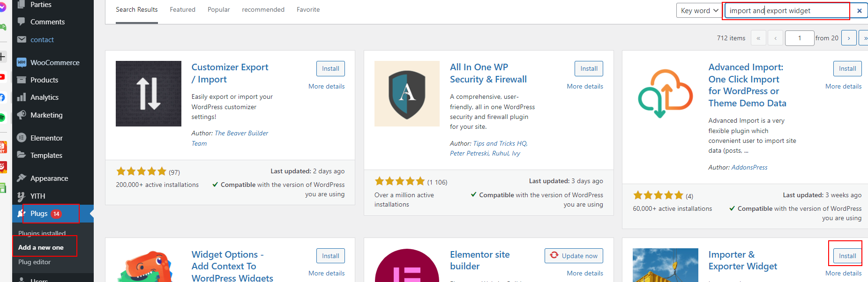Image resolution: width=868 pixels, height=282 pixels.
Task: Clear the plugin search with the X
Action: 859,11
